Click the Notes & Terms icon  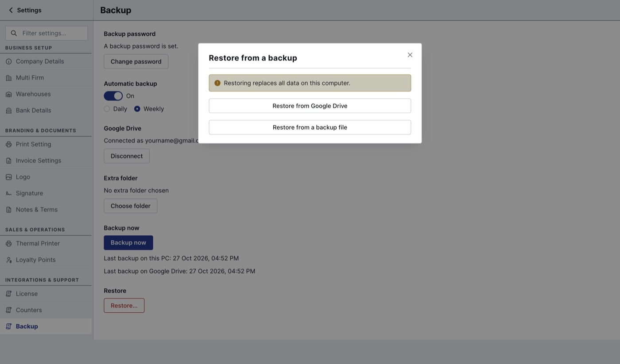pos(8,210)
